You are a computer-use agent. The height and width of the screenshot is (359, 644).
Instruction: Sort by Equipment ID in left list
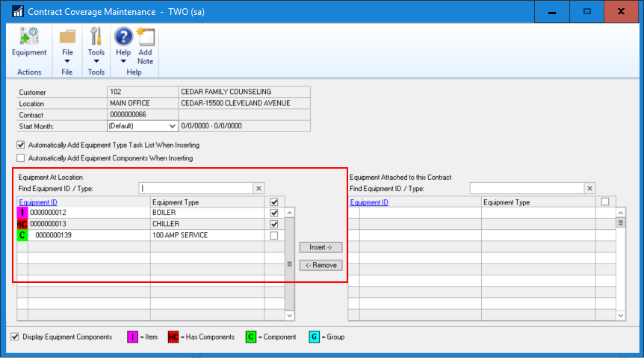tap(38, 202)
